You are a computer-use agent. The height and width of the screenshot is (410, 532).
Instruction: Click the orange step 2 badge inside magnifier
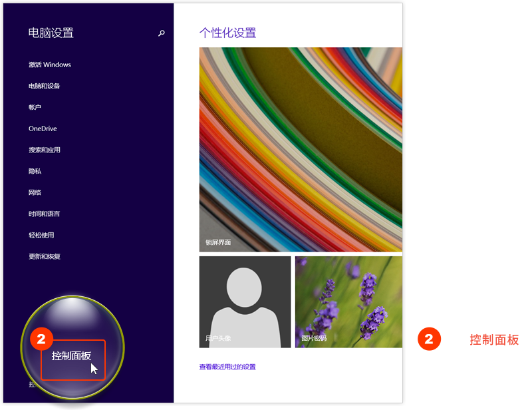[41, 339]
